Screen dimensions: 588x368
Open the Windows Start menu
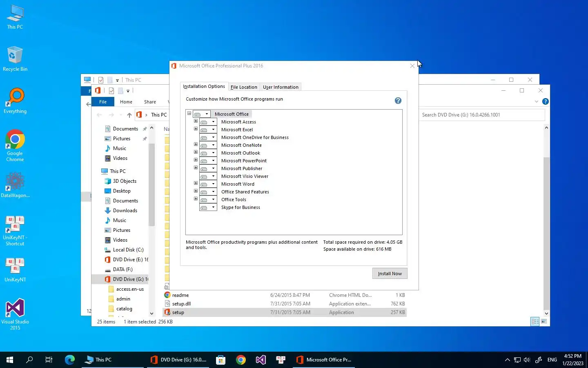(10, 360)
